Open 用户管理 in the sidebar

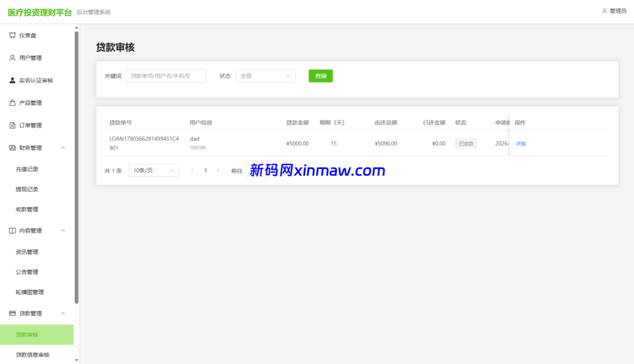tap(37, 58)
